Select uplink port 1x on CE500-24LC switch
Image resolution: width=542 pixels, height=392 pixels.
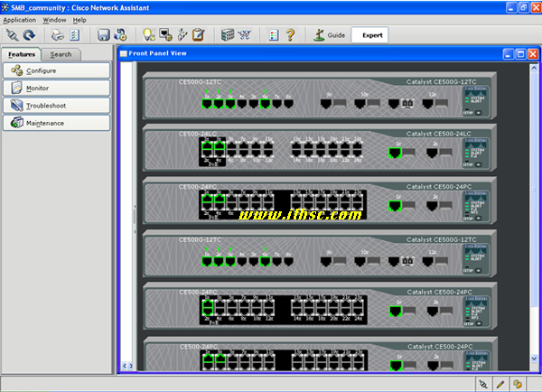[x=395, y=153]
